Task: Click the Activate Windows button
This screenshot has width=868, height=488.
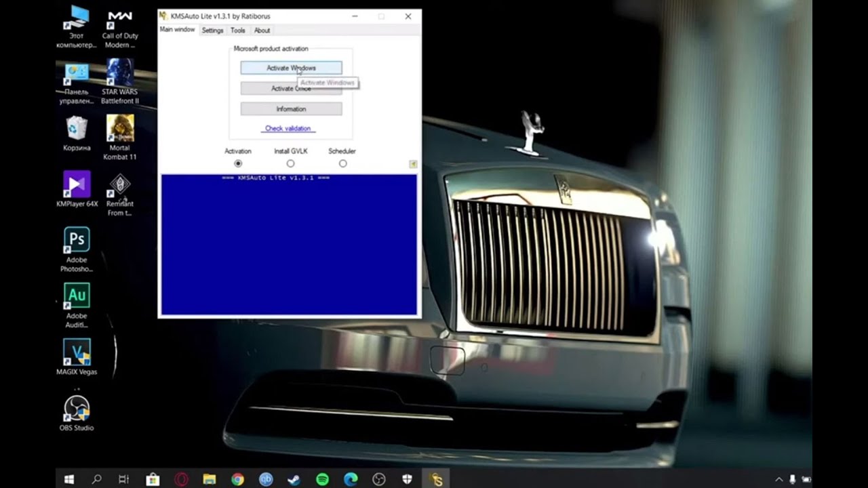Action: 291,68
